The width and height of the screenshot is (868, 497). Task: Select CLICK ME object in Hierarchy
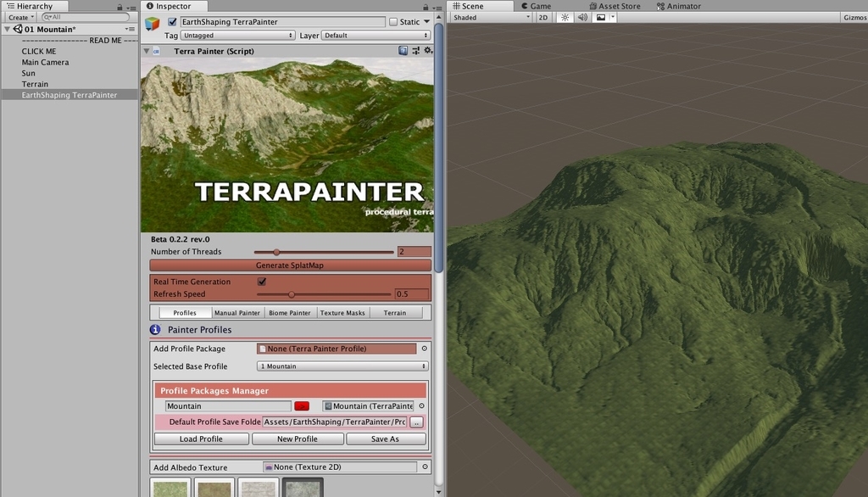click(39, 51)
